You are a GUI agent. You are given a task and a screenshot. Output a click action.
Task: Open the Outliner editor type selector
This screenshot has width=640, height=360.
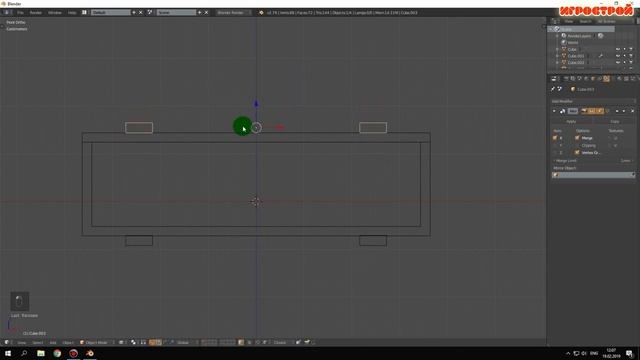(556, 21)
